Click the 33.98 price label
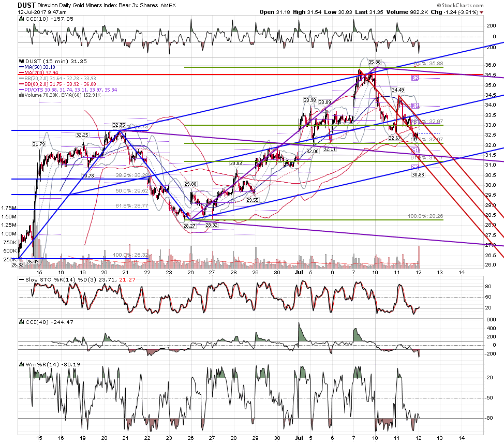Image resolution: width=504 pixels, height=445 pixels. [x=310, y=100]
